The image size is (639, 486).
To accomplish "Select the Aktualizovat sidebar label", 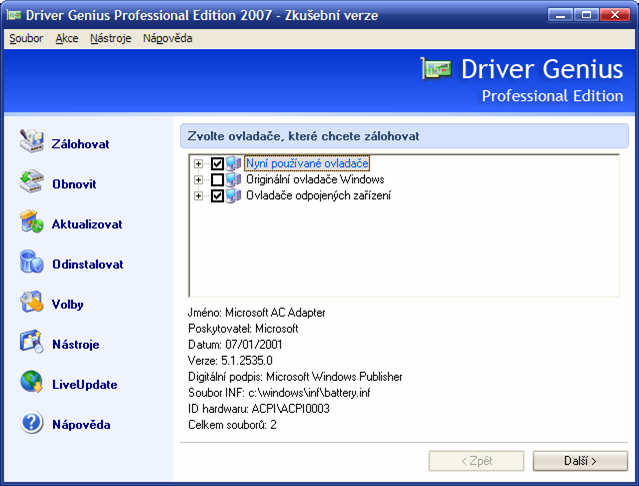I will coord(87,224).
